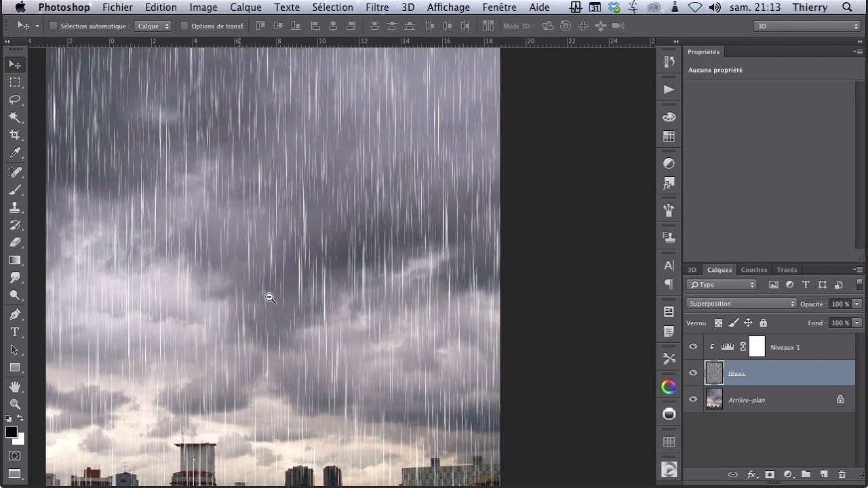Select the Path Selection tool

click(x=15, y=350)
